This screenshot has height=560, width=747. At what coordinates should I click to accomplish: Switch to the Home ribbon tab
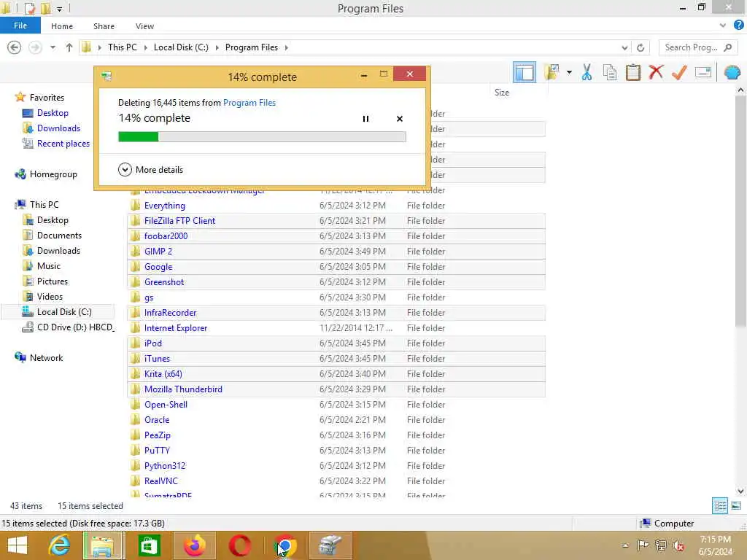[x=62, y=26]
